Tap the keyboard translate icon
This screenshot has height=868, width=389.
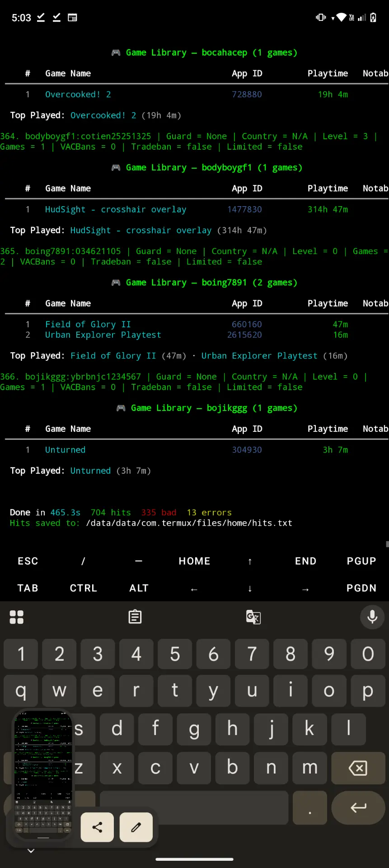253,617
